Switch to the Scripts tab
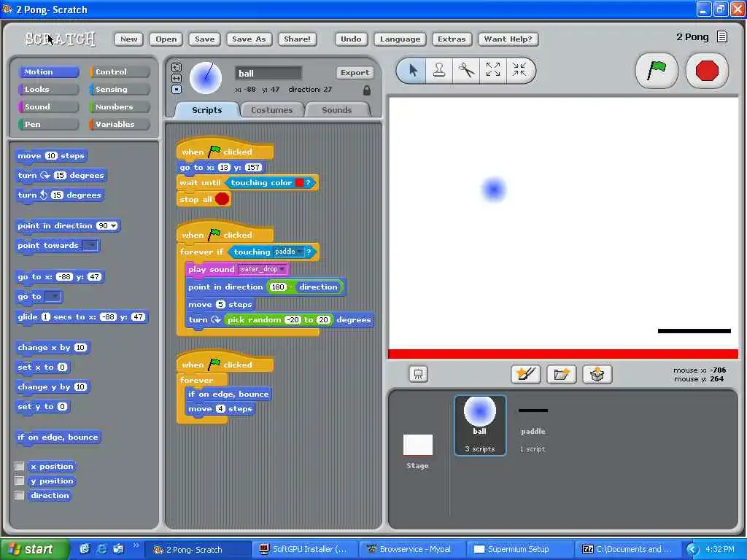 pyautogui.click(x=206, y=110)
